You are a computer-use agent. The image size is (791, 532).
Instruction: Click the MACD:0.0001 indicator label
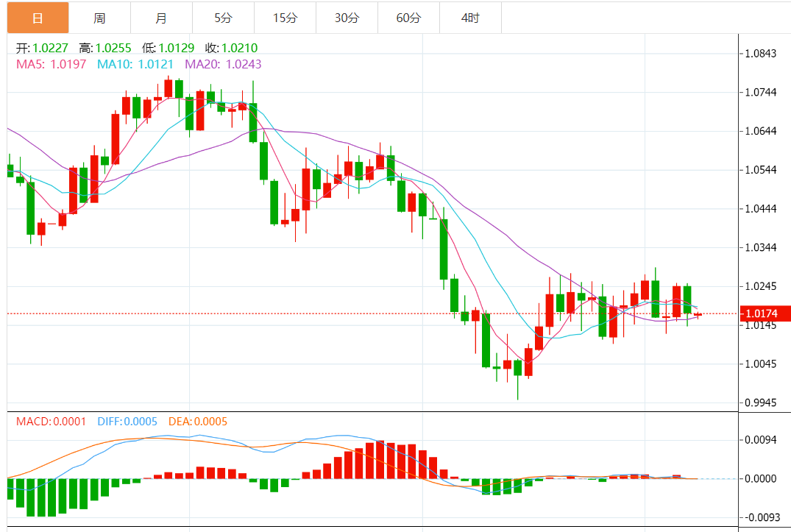[x=51, y=421]
